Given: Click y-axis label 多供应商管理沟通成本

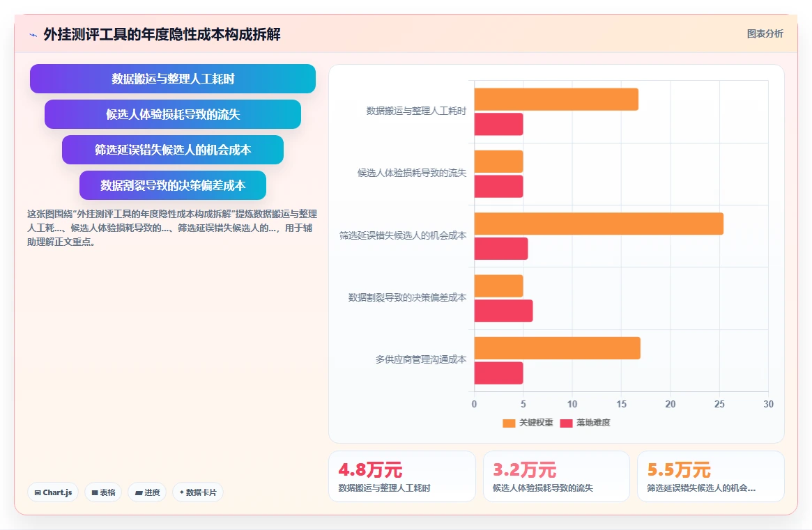Looking at the screenshot, I should tap(420, 359).
